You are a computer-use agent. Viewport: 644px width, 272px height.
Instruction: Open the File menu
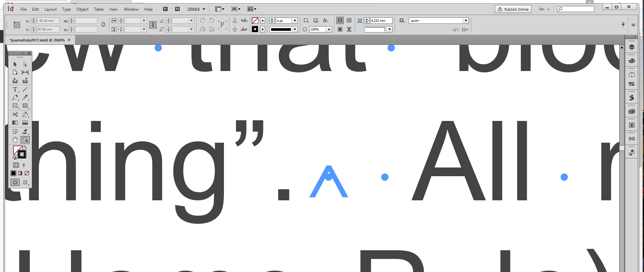click(x=23, y=9)
